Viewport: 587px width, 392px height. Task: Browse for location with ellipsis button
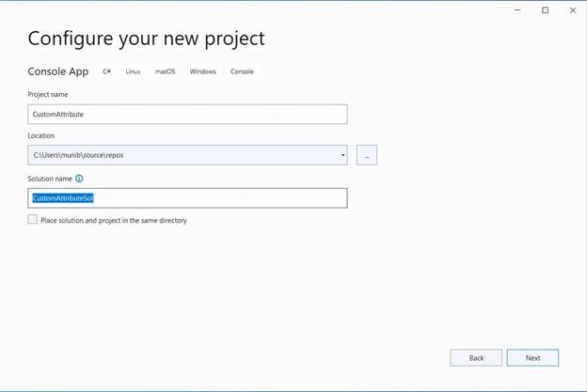pos(367,155)
